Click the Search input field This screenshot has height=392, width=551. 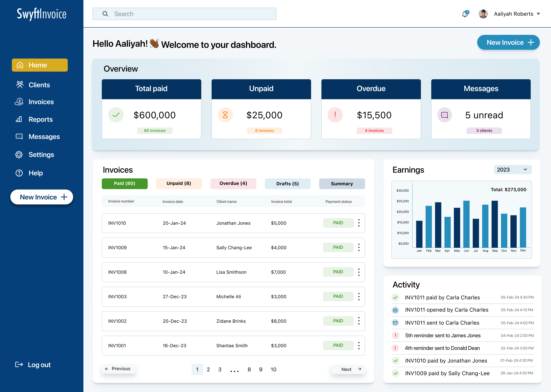184,14
